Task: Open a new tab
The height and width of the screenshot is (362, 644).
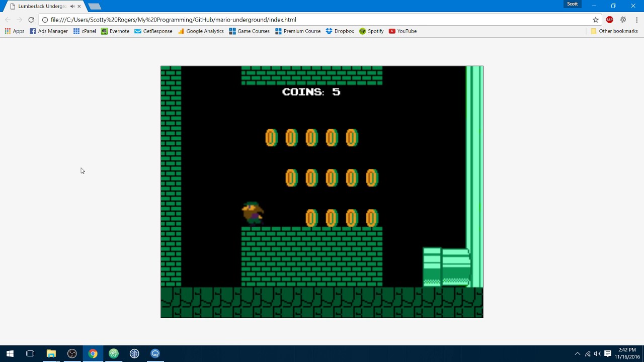Action: tap(95, 7)
